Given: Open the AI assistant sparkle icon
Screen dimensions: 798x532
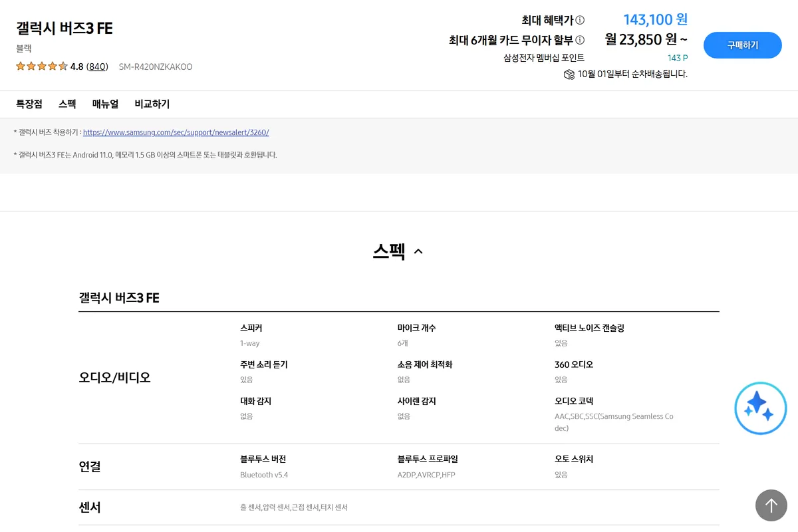Looking at the screenshot, I should pyautogui.click(x=760, y=408).
